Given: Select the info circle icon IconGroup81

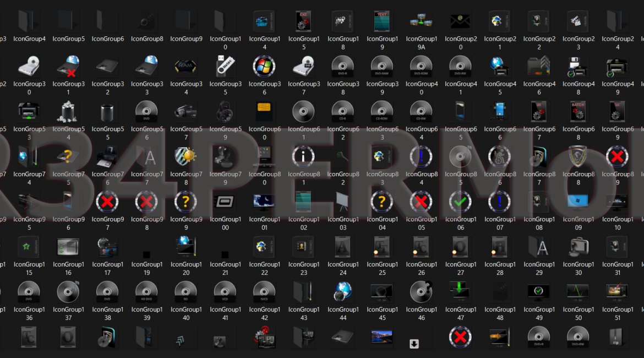Looking at the screenshot, I should point(303,157).
